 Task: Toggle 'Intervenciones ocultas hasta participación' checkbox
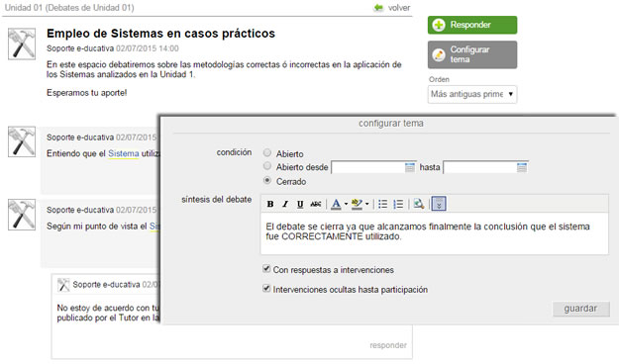[266, 288]
